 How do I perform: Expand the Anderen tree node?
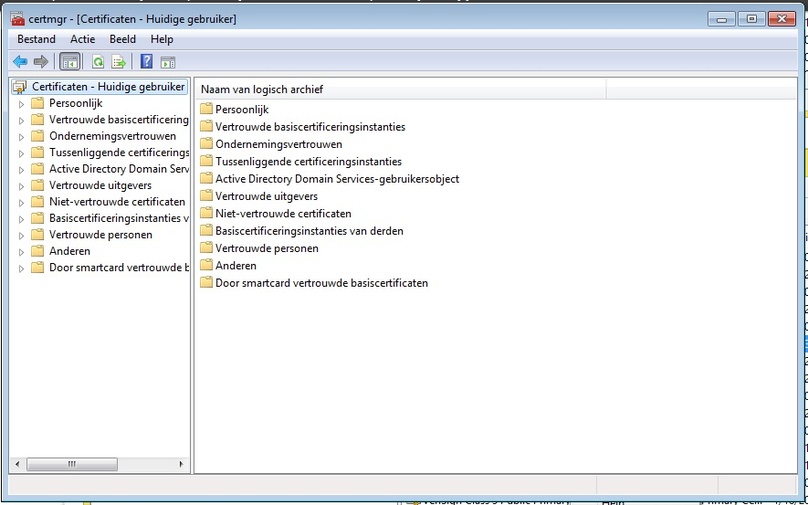click(x=21, y=252)
